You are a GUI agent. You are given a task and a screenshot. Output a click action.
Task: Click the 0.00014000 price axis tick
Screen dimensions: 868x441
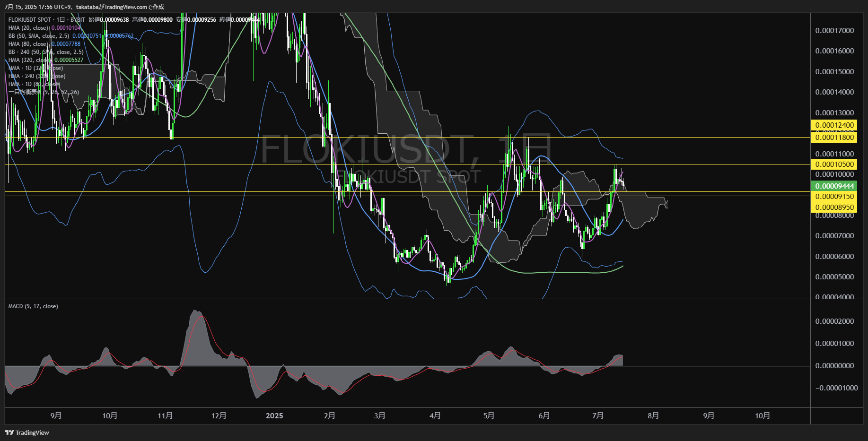click(835, 92)
